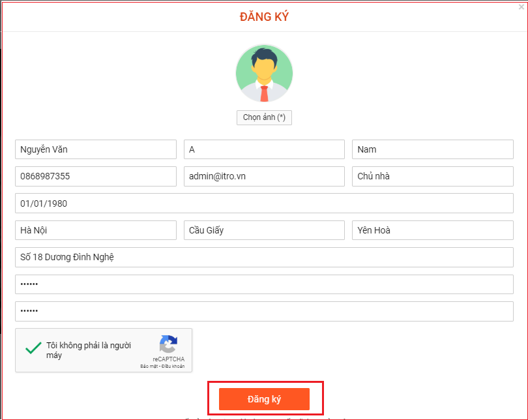This screenshot has height=420, width=528.
Task: Click the user avatar profile image
Action: (x=264, y=73)
